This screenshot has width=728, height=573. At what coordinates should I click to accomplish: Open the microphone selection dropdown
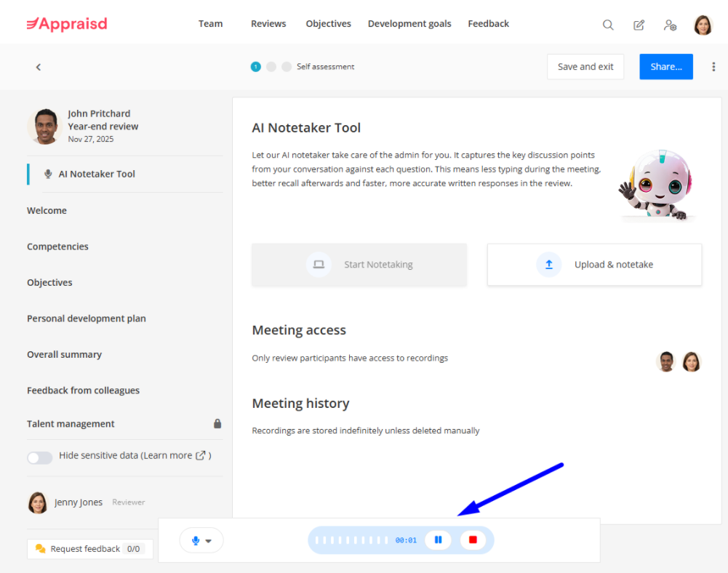pyautogui.click(x=201, y=540)
